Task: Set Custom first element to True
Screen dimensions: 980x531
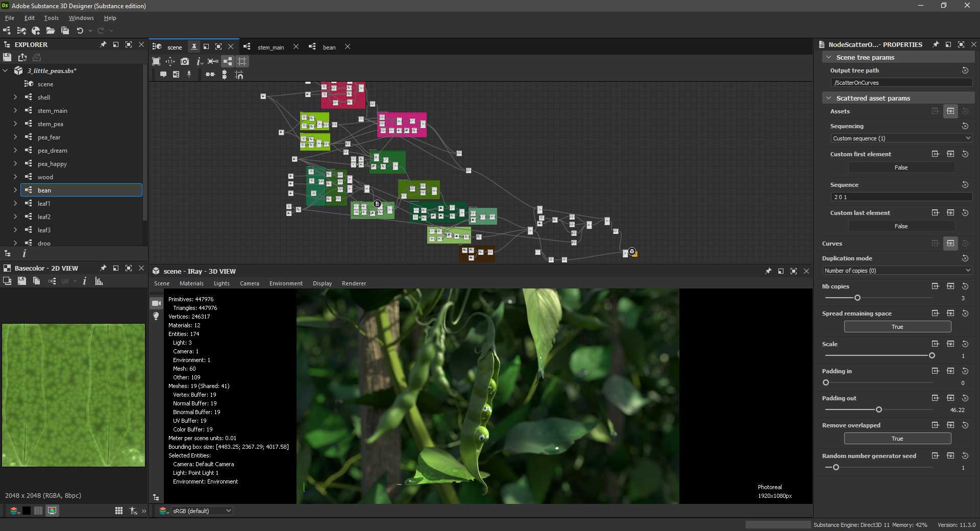Action: coord(901,167)
